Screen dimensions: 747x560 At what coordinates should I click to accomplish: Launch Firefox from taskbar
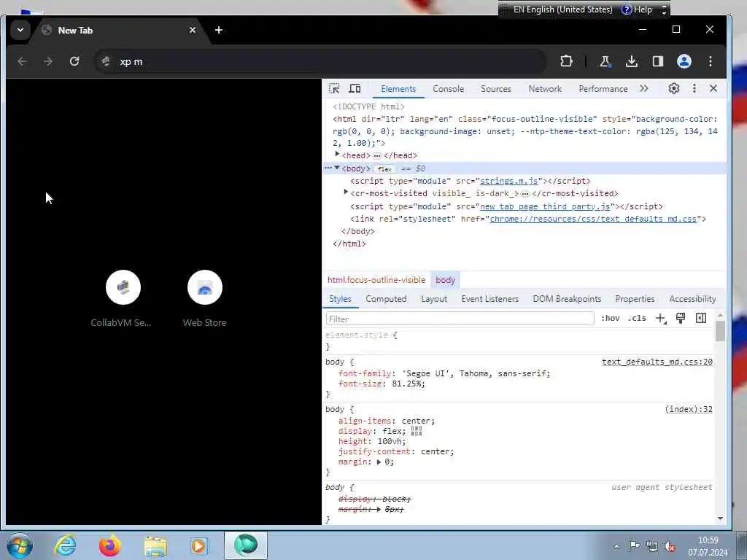110,545
